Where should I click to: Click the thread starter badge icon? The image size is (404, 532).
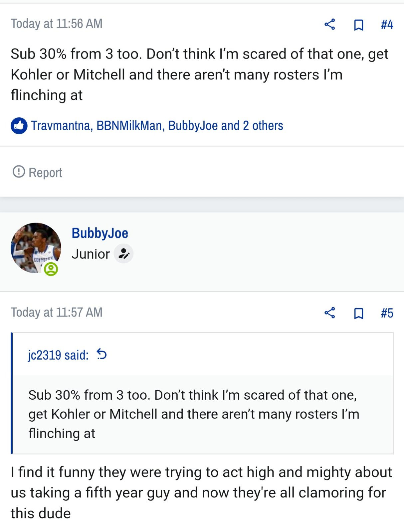pos(124,254)
